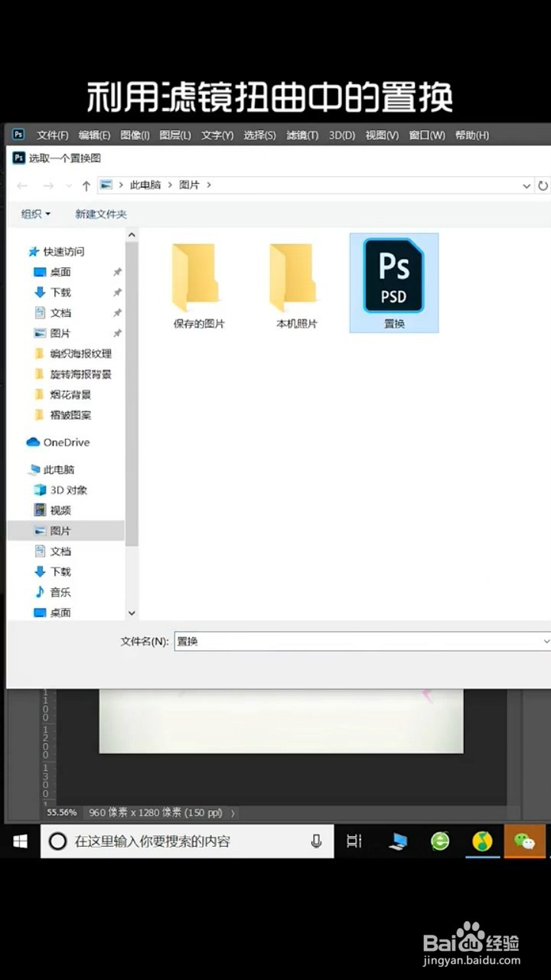Click the Photoshop logo icon in menu bar
This screenshot has width=551, height=980.
tap(19, 135)
